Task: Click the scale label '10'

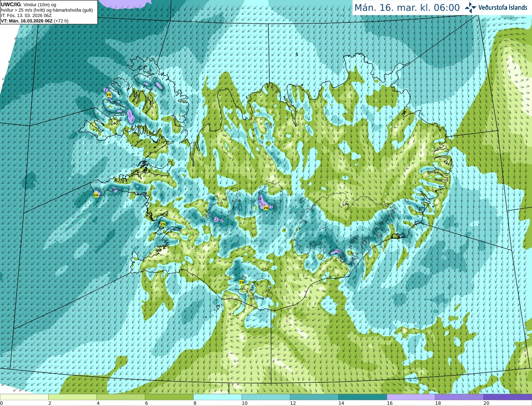Action: click(244, 403)
